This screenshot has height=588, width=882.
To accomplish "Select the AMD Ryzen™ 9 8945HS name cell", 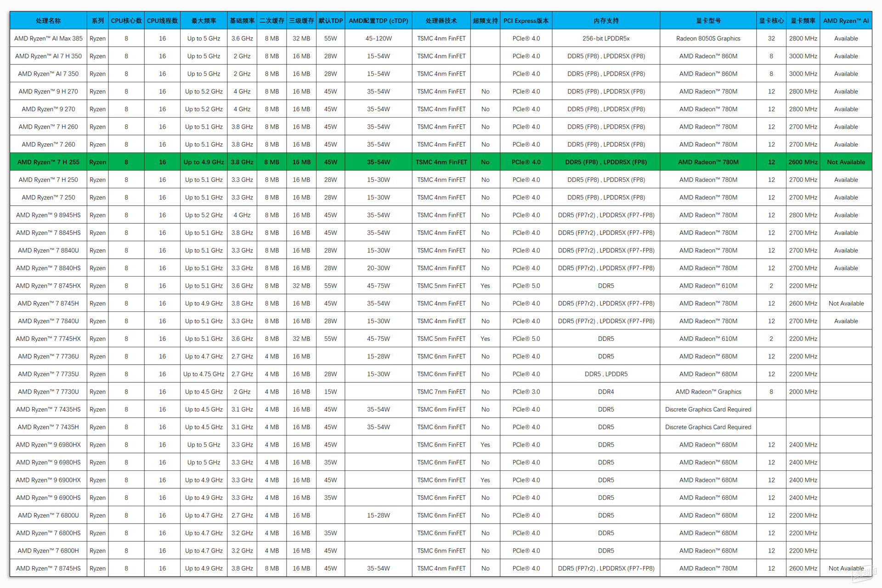I will pyautogui.click(x=48, y=215).
